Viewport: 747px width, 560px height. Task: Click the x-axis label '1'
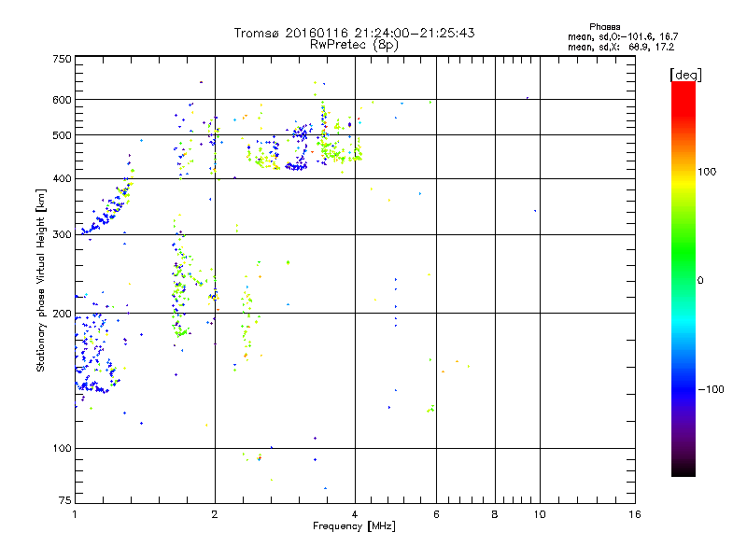(x=75, y=514)
